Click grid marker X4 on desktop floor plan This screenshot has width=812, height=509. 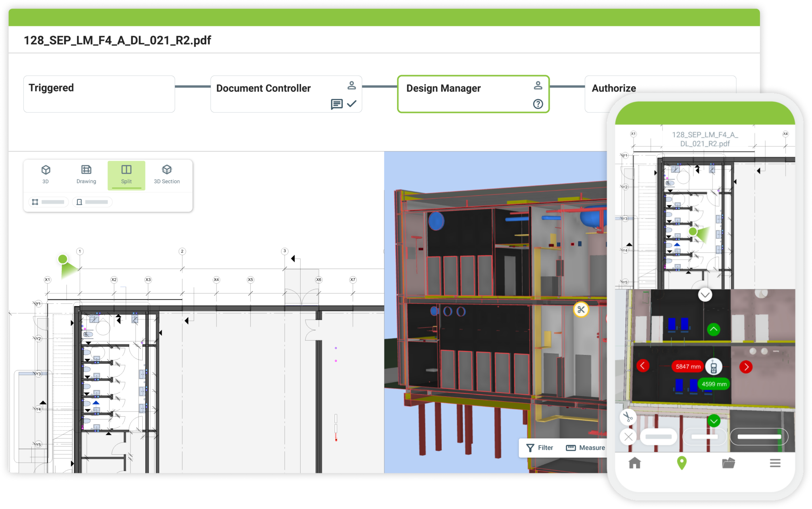216,280
